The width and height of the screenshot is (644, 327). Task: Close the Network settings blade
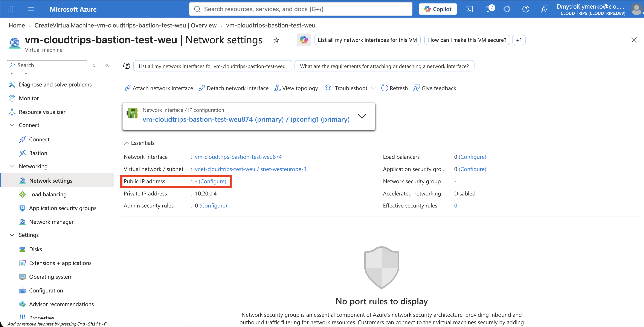pos(634,40)
